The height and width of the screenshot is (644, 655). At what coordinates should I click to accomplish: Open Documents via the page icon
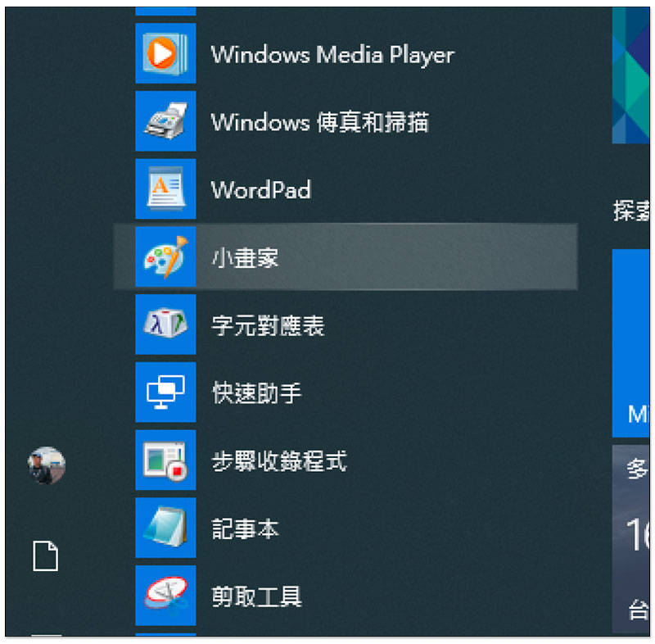[x=46, y=556]
